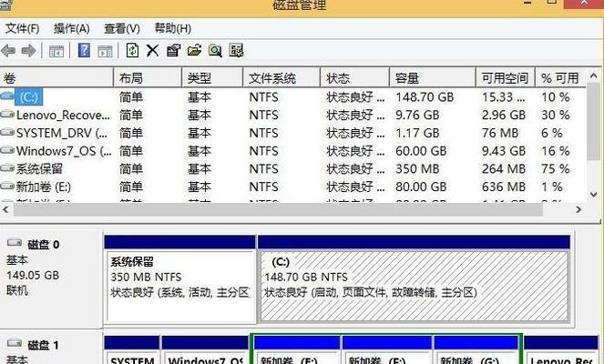Screen dimensions: 604x364
Task: Select the (C:) volume drive icon
Action: 7,95
